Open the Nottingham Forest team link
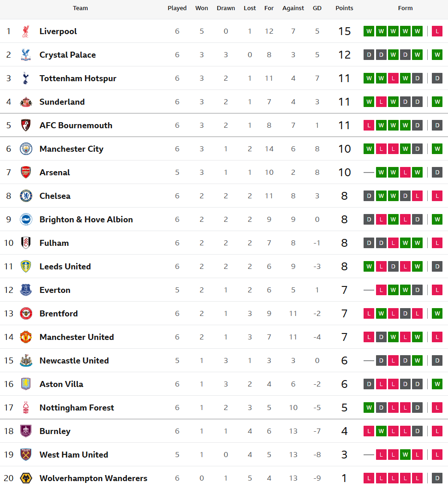The image size is (448, 488). pyautogui.click(x=77, y=408)
